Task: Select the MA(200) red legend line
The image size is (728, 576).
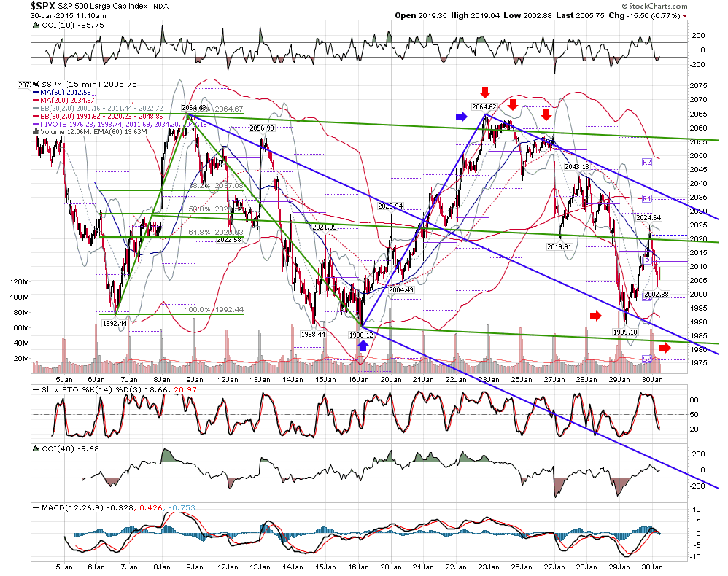Action: click(x=36, y=101)
